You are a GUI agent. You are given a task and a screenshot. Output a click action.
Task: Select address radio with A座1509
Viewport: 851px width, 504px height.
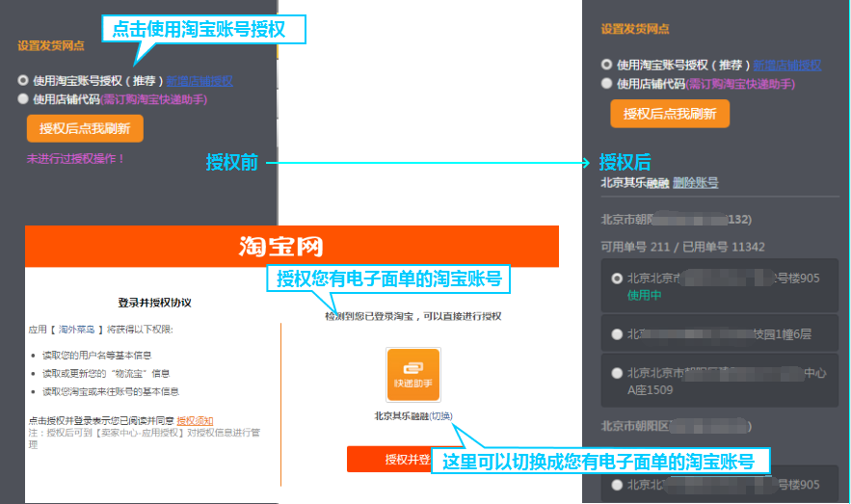617,373
